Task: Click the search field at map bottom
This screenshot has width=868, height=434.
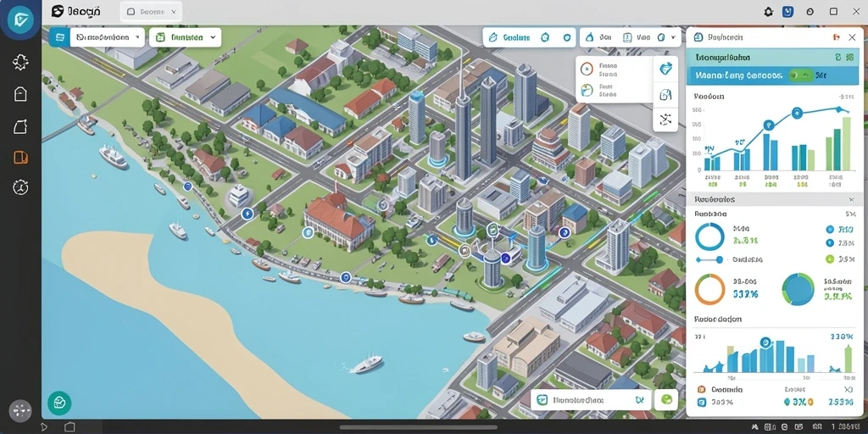Action: point(591,399)
